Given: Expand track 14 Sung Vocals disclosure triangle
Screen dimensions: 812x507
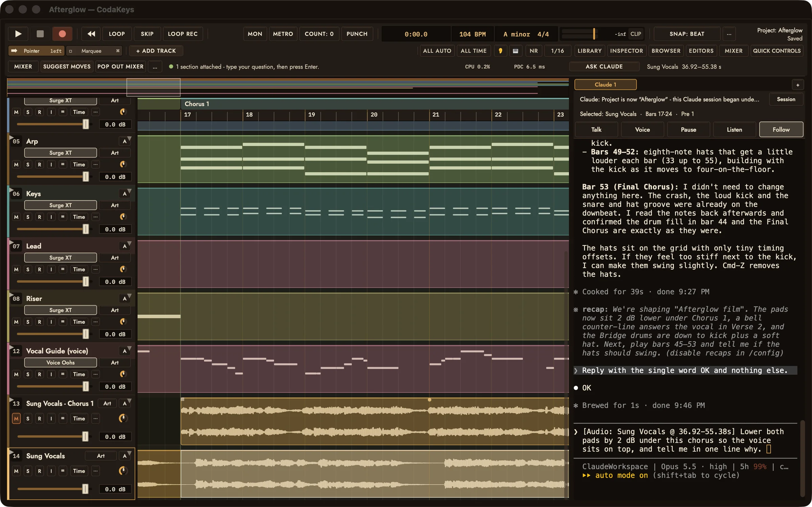Looking at the screenshot, I should click(x=11, y=452).
